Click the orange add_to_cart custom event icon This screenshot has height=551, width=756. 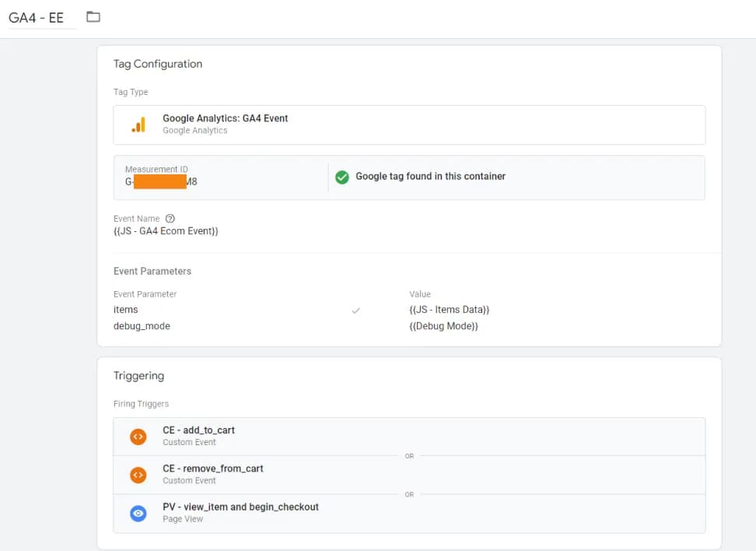tap(138, 437)
